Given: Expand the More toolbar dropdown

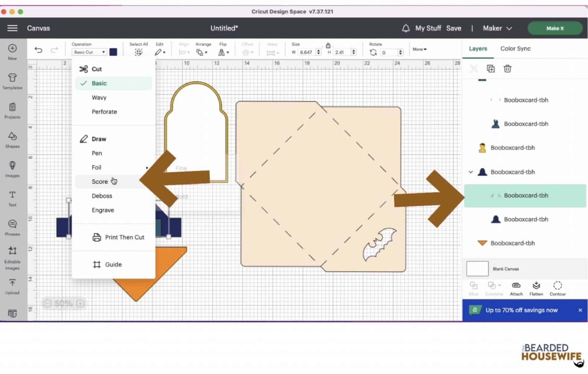Looking at the screenshot, I should [x=420, y=49].
